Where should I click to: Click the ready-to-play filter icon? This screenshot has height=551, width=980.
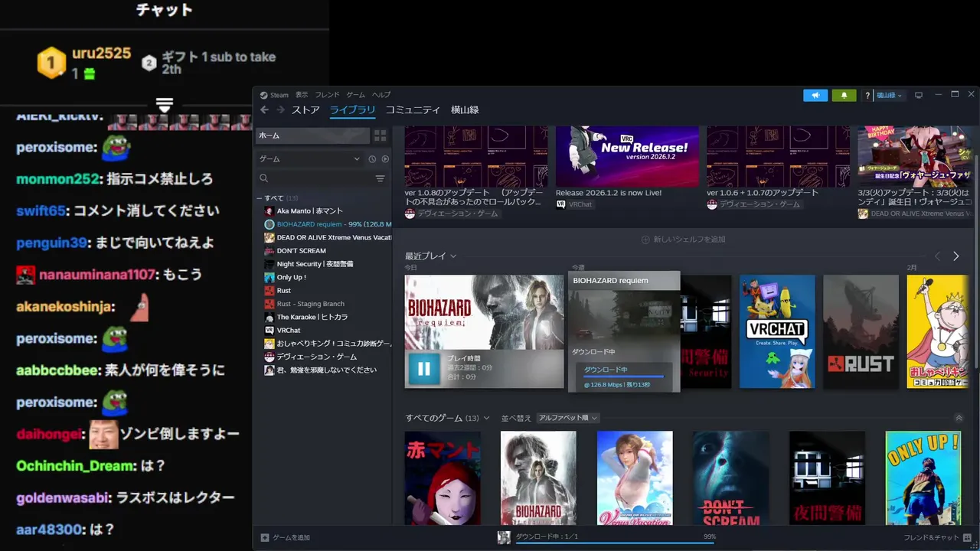click(x=385, y=159)
